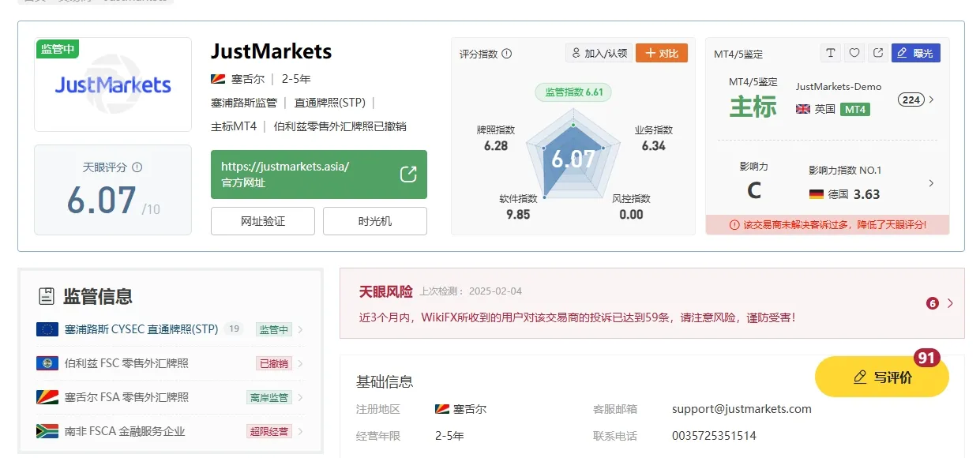980x458 pixels.
Task: Click the 时光机 time machine button
Action: point(375,221)
